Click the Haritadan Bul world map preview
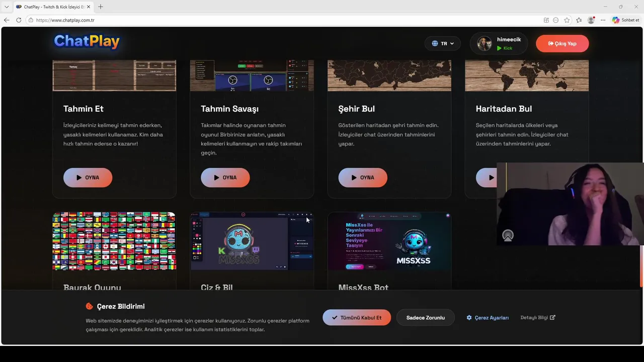 pos(527,75)
